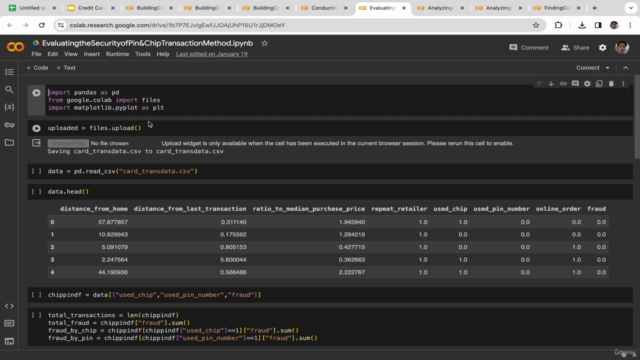640x360 pixels.
Task: Reload the page in browser toolbar
Action: point(42,25)
